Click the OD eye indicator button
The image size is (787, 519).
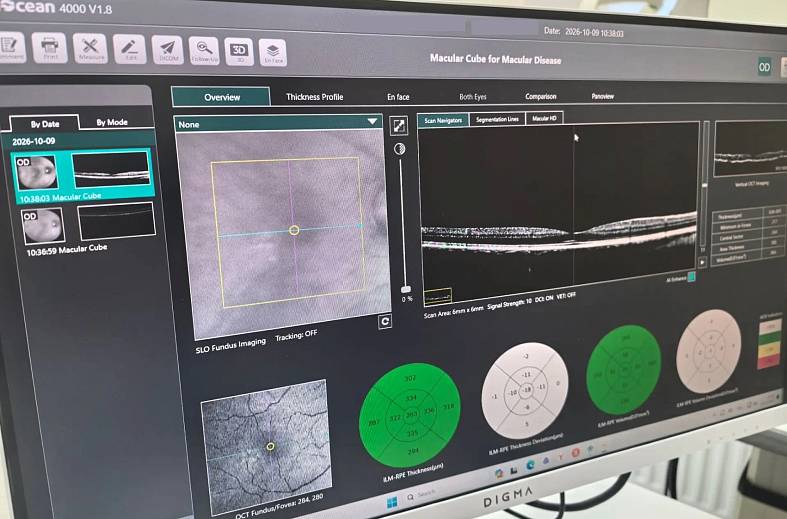click(x=764, y=67)
